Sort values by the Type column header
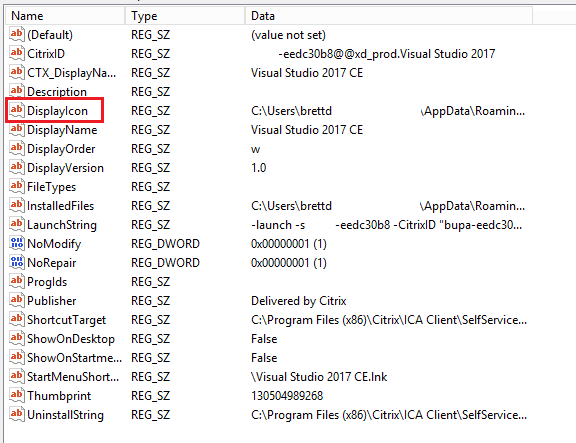576x443 pixels. click(185, 16)
